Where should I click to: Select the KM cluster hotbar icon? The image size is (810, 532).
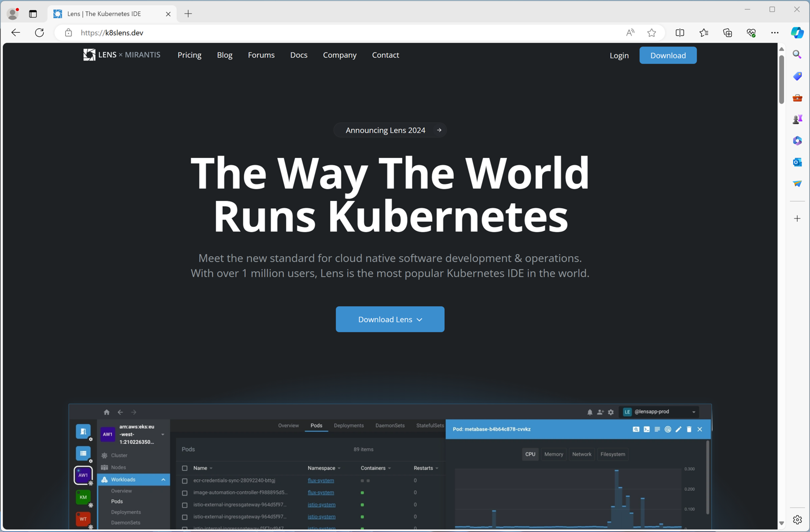(x=83, y=497)
